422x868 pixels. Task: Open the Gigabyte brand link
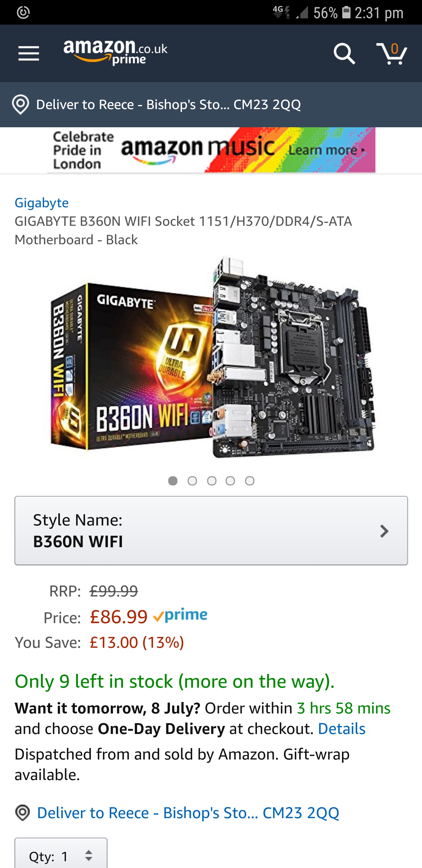pyautogui.click(x=42, y=203)
